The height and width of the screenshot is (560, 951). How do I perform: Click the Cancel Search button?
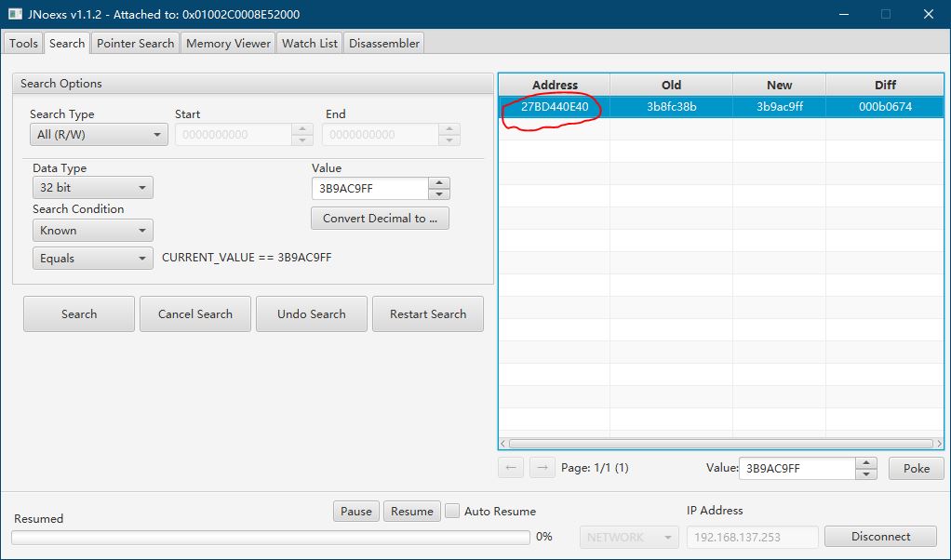pos(195,313)
